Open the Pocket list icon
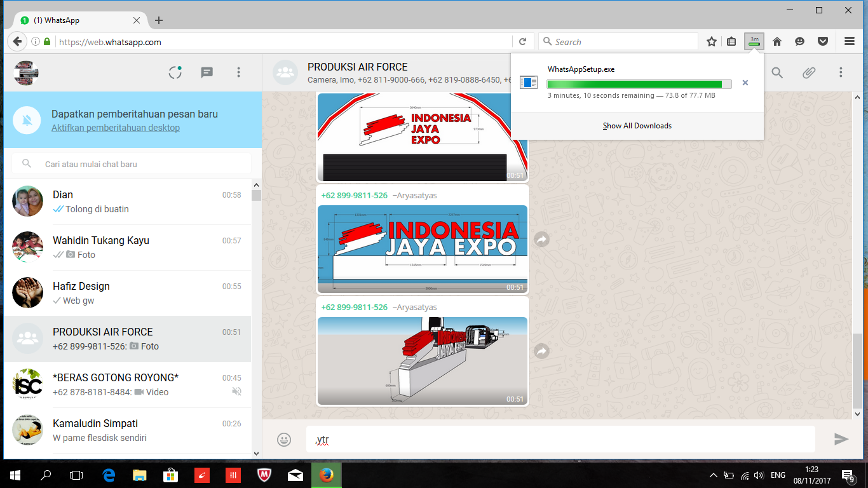 coord(823,42)
